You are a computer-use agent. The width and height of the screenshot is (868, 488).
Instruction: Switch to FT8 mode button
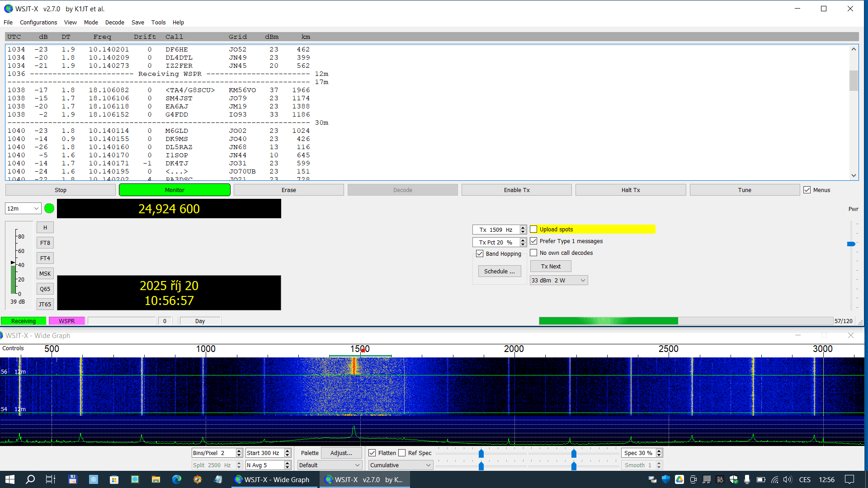coord(45,243)
